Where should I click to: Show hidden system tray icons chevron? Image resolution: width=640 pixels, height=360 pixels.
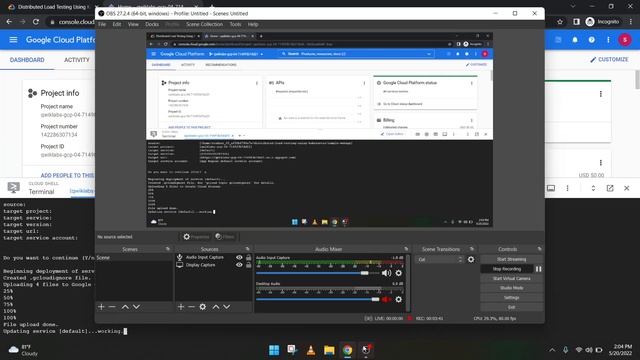tap(552, 350)
